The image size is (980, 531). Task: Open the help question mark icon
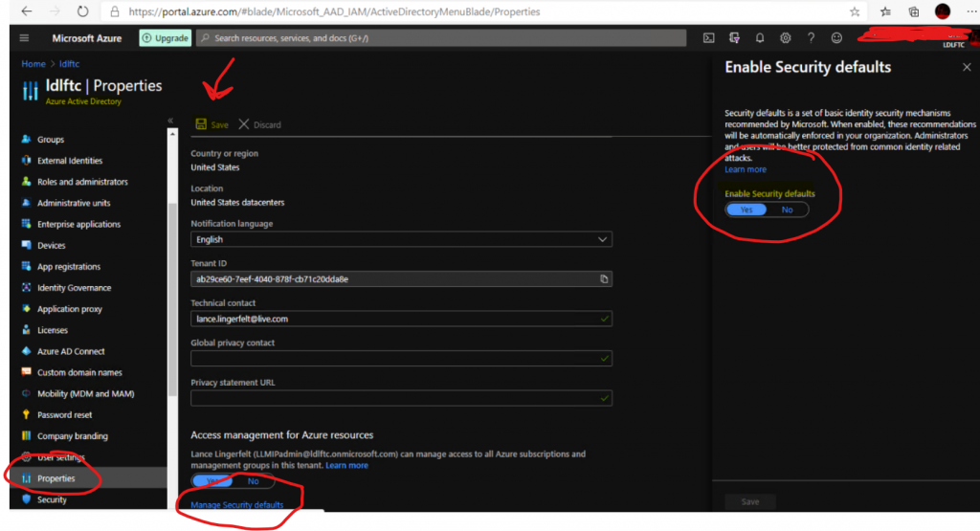coord(811,38)
